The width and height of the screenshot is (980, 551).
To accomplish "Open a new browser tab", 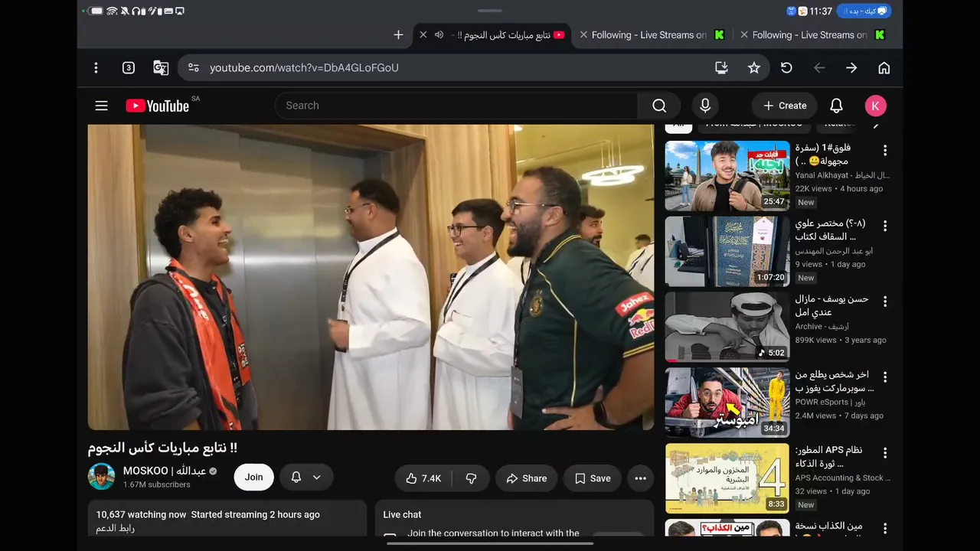I will tap(398, 35).
